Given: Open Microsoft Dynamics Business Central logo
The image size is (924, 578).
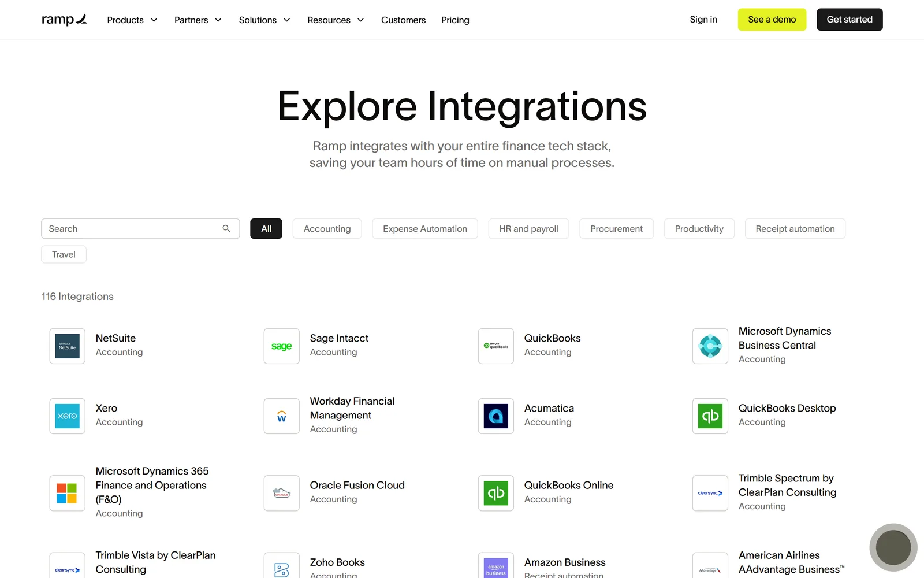Looking at the screenshot, I should click(x=710, y=346).
